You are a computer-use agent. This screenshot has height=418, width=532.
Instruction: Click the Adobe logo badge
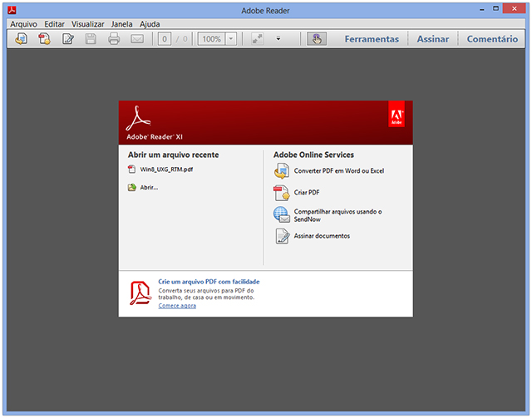click(397, 114)
